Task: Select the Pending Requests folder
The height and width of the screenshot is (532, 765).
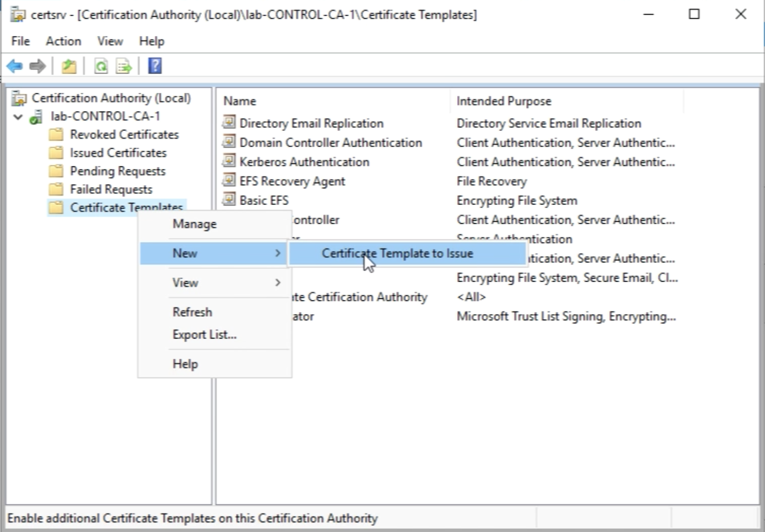Action: 117,171
